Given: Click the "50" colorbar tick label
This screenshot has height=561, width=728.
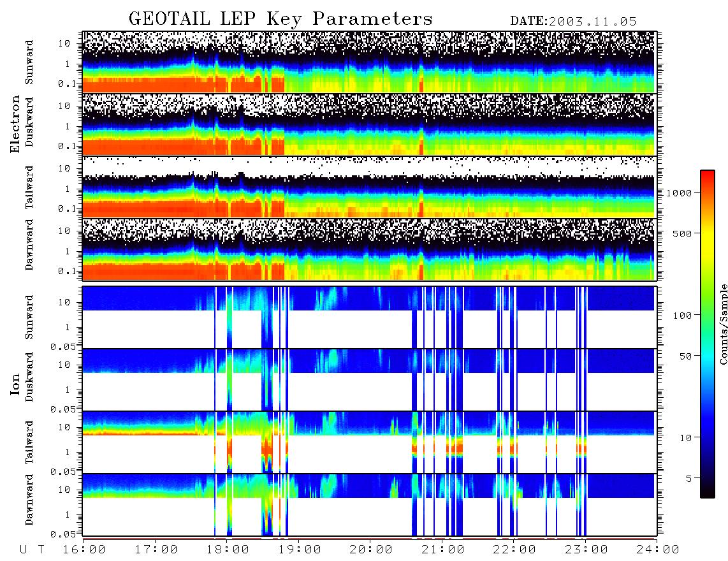Looking at the screenshot, I should 685,356.
